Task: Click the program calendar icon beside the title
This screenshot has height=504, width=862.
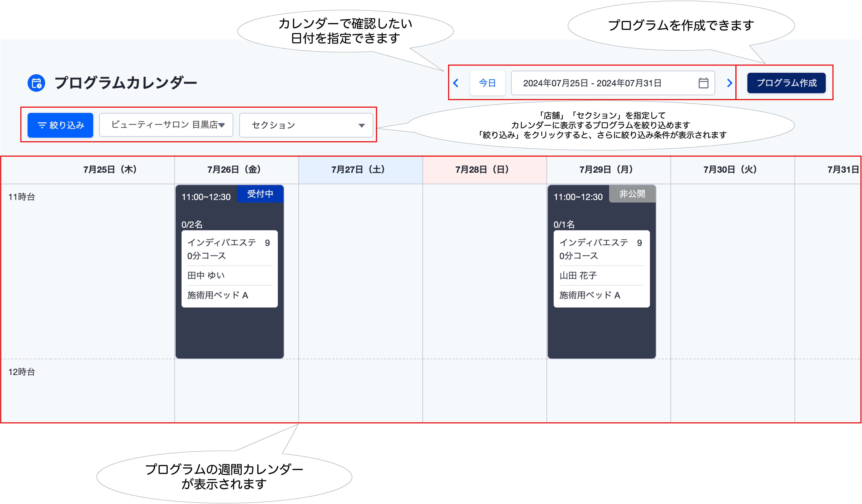Action: click(x=36, y=83)
